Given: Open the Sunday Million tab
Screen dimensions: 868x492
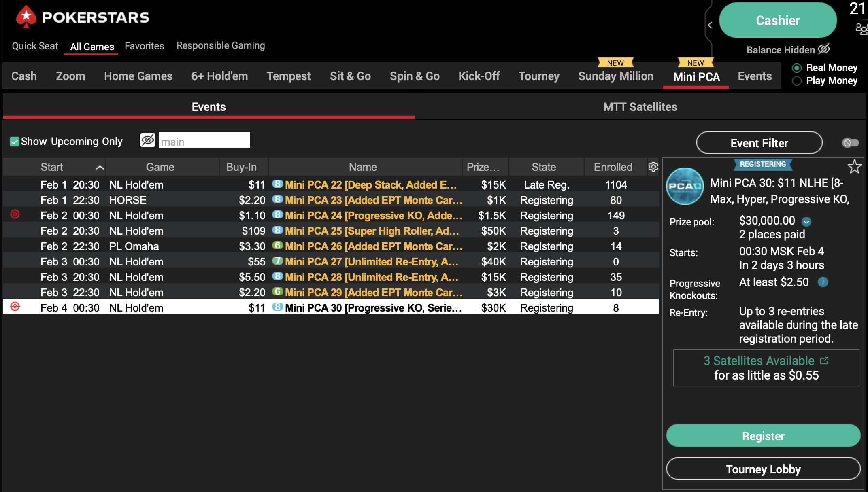Looking at the screenshot, I should [616, 76].
